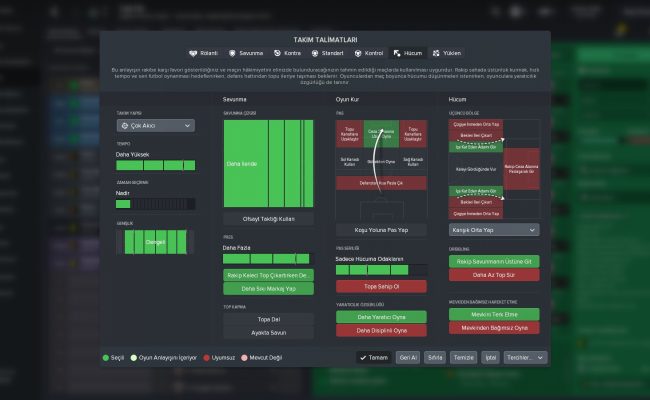Viewport: 650px width, 400px height.
Task: Open the Tercihler dropdown menu
Action: point(526,357)
